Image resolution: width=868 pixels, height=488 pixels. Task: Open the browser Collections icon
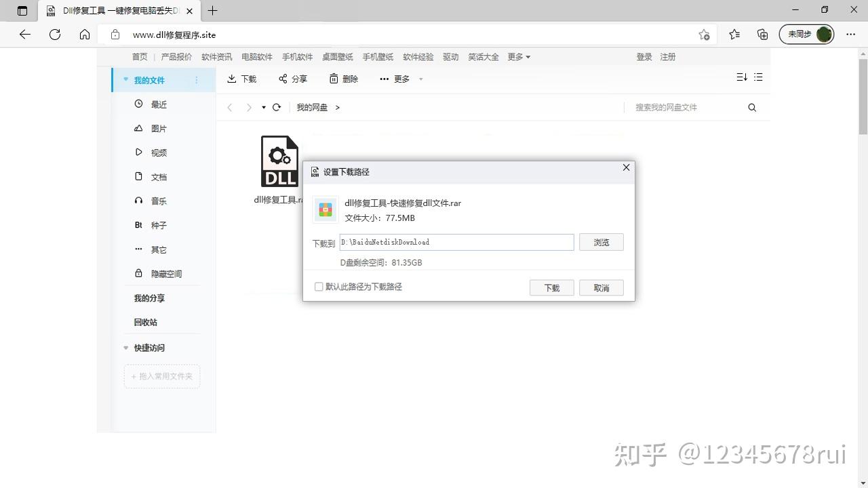(x=763, y=35)
